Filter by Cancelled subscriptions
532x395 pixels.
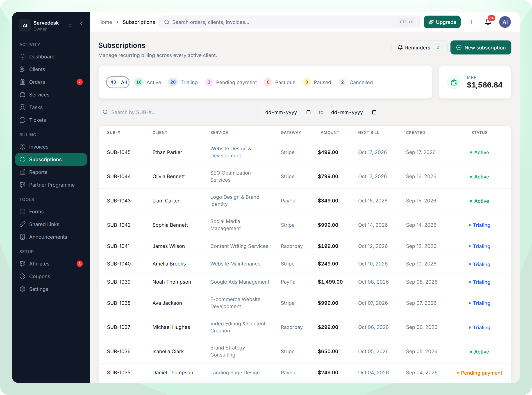[356, 82]
